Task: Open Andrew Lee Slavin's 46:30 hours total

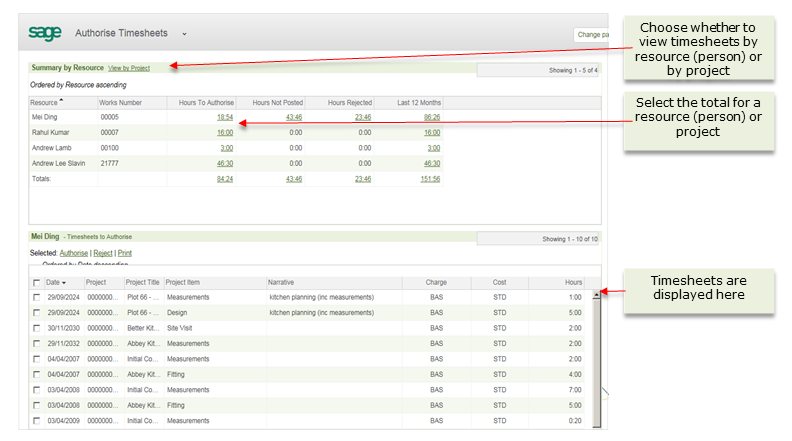Action: pyautogui.click(x=225, y=163)
